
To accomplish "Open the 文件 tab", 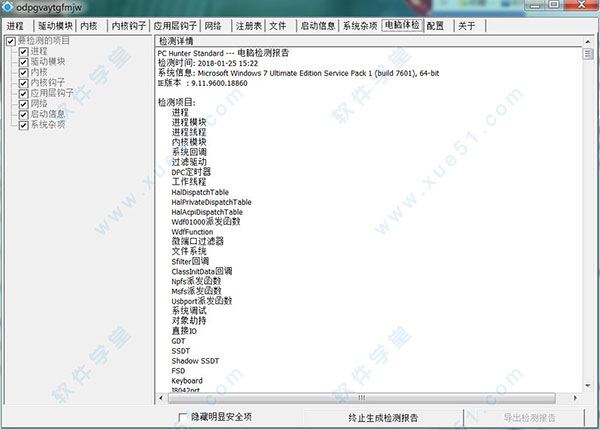I will [x=278, y=25].
